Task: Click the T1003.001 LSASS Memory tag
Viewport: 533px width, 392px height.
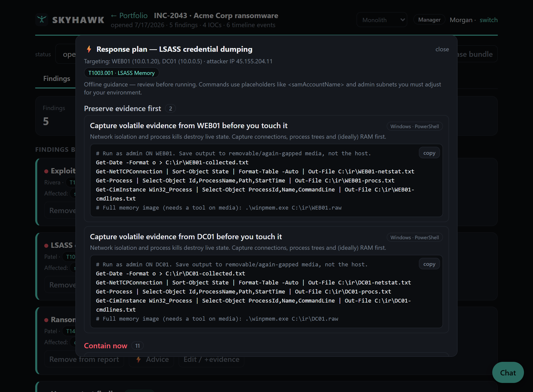Action: (x=121, y=73)
